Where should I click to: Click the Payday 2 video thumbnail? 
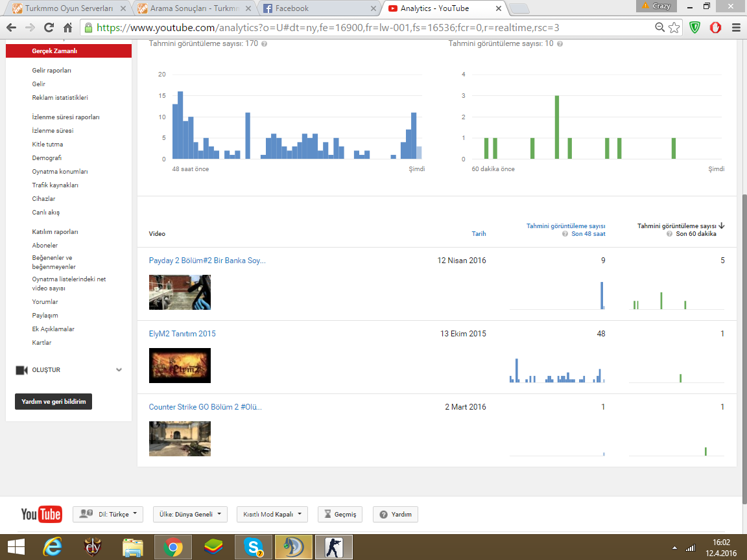click(x=180, y=292)
